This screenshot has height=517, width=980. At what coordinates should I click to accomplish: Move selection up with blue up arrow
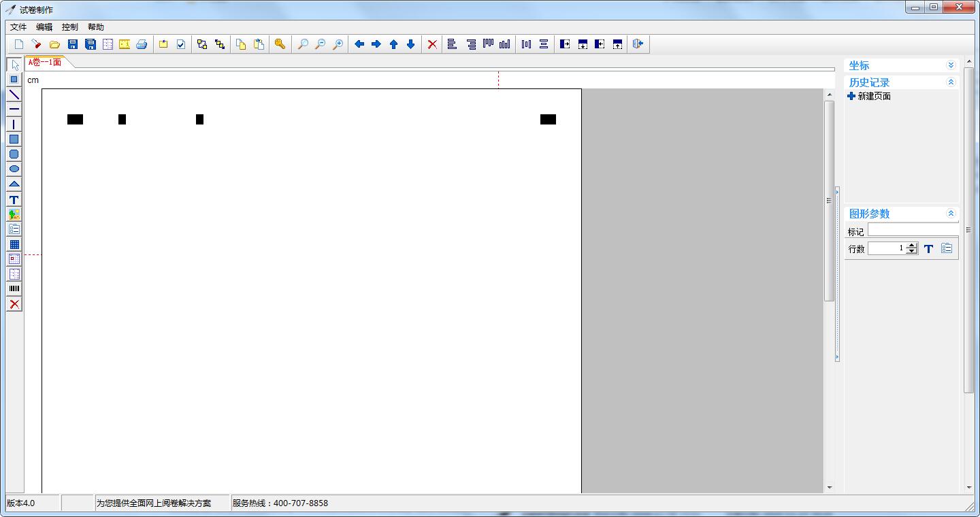click(x=393, y=44)
